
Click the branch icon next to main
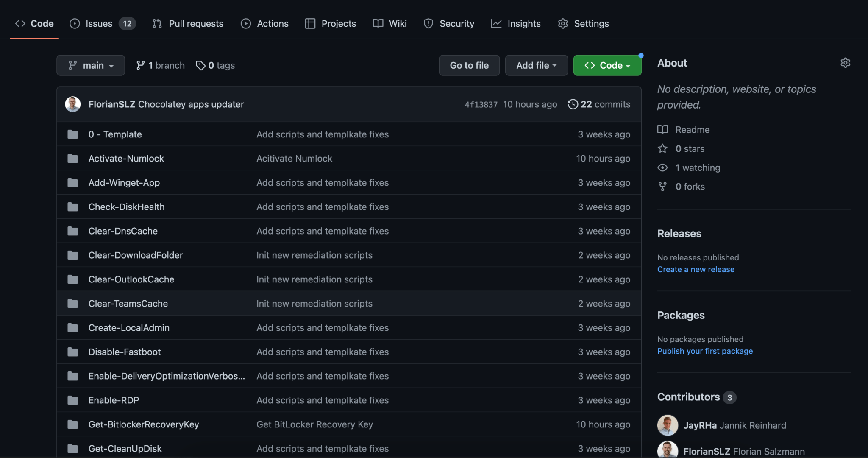coord(141,65)
